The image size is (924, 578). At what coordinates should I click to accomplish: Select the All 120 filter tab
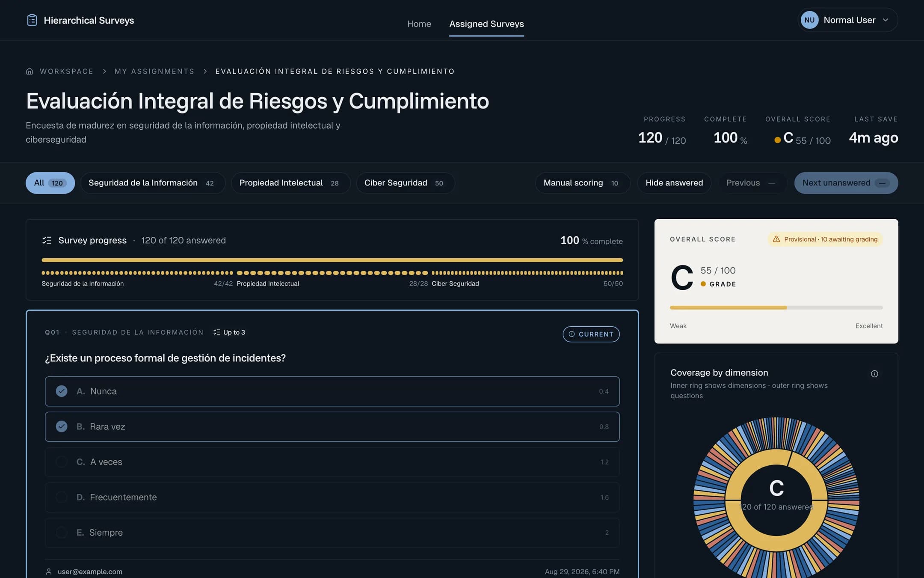[x=50, y=183]
